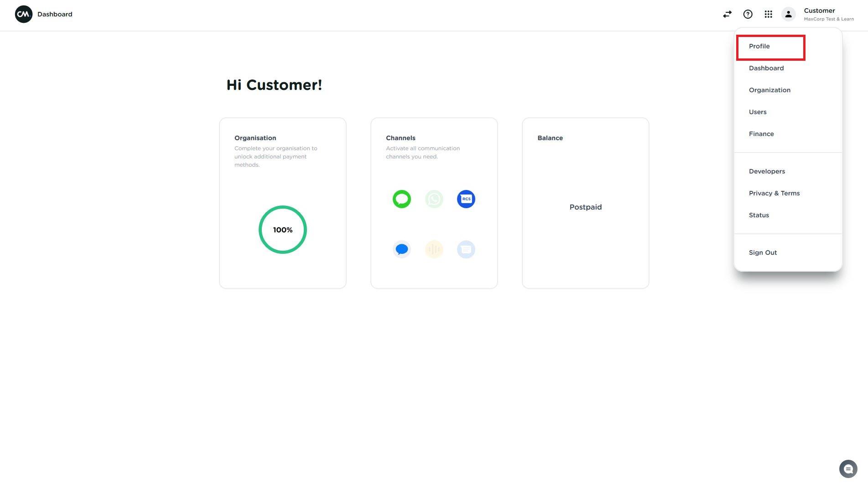Image resolution: width=868 pixels, height=489 pixels.
Task: Open the chat support widget bubble
Action: coord(848,469)
